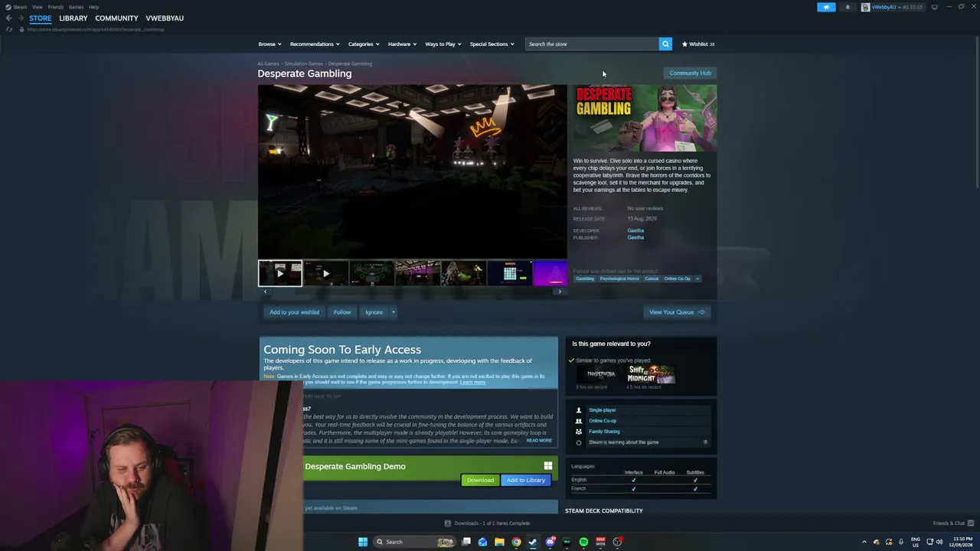Open the VWEBBYAU profile tab
The height and width of the screenshot is (551, 980).
(x=165, y=18)
